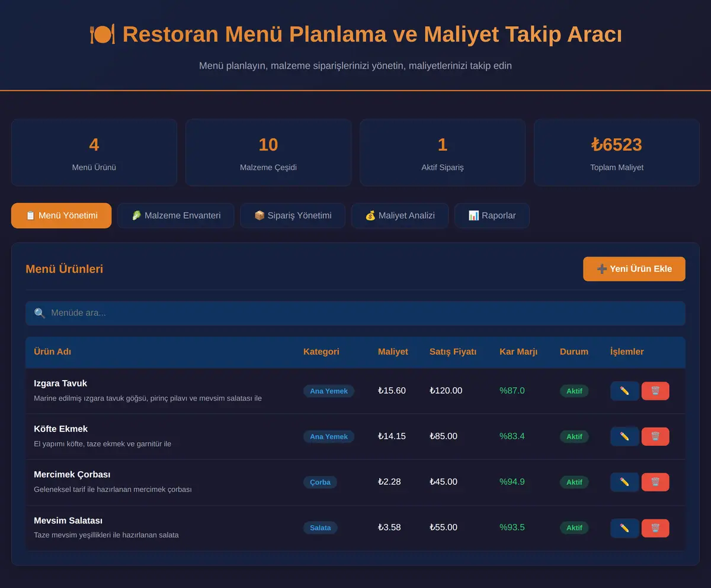Switch to the Malzeme Envanteri tab
Screen dimensions: 711x588
tap(175, 215)
